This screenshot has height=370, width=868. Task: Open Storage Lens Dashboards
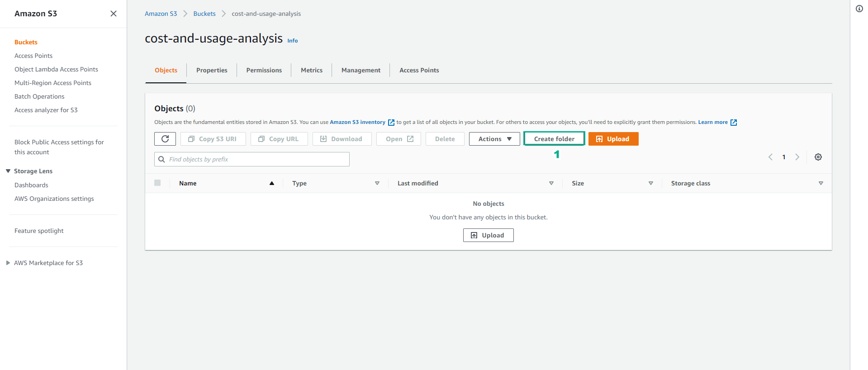pos(31,185)
